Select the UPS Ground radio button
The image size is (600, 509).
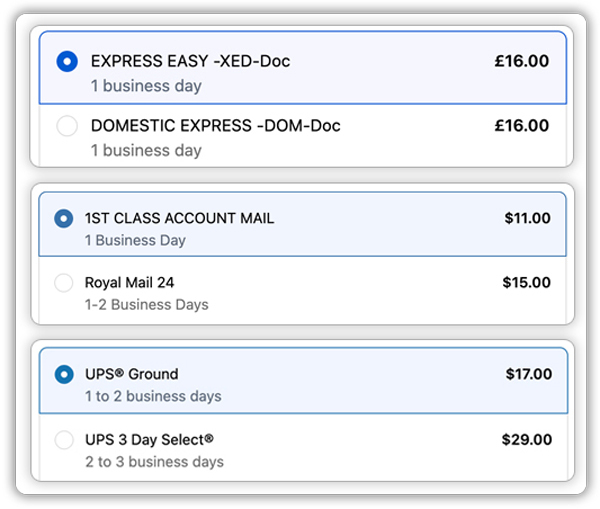pyautogui.click(x=64, y=375)
